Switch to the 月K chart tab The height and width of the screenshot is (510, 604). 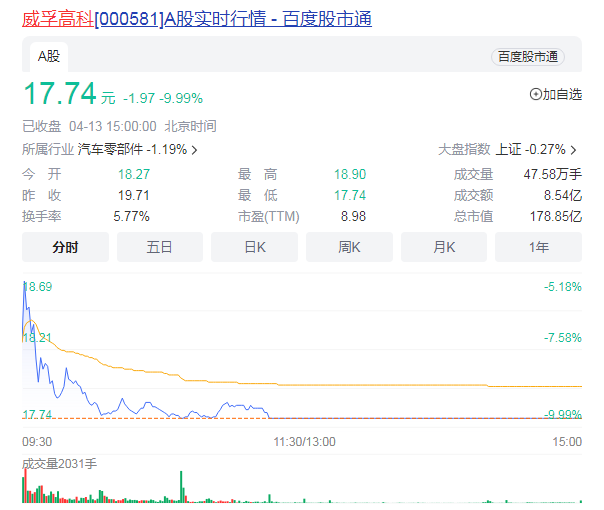(x=444, y=247)
